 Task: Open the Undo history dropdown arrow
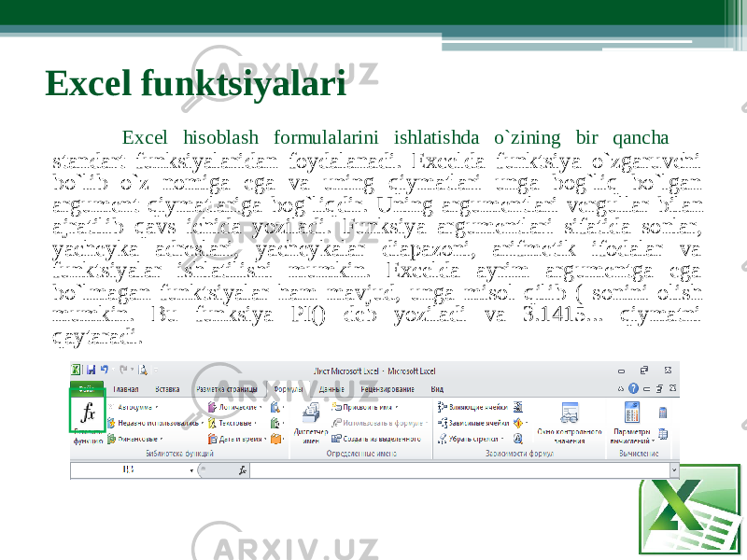click(113, 370)
